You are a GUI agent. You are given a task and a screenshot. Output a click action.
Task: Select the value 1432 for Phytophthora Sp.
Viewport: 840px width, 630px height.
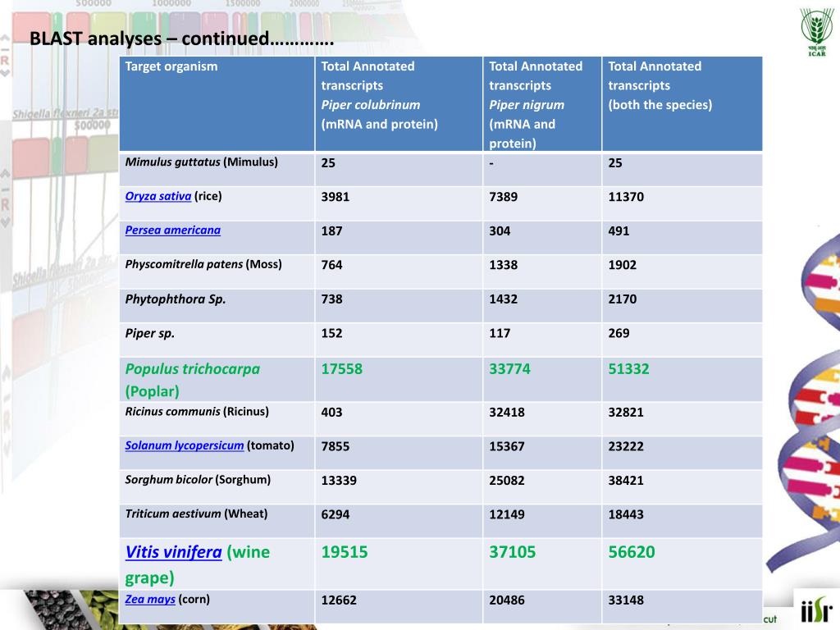tap(503, 299)
